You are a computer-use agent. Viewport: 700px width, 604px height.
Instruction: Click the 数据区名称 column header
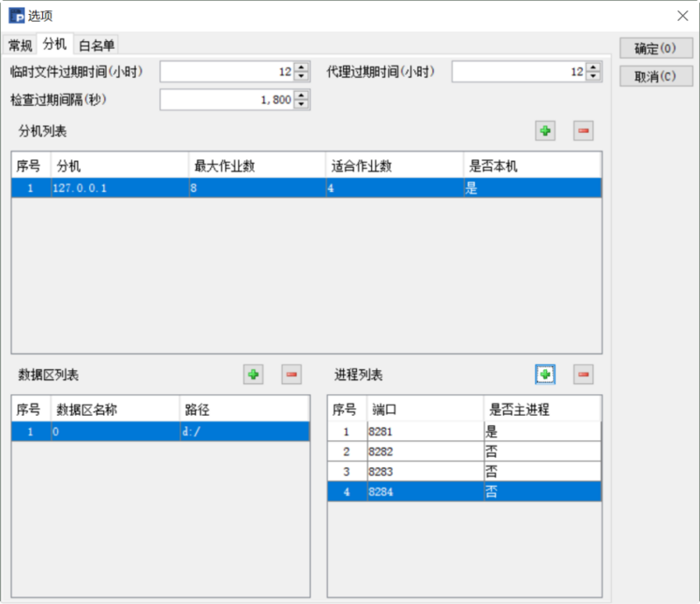[115, 409]
